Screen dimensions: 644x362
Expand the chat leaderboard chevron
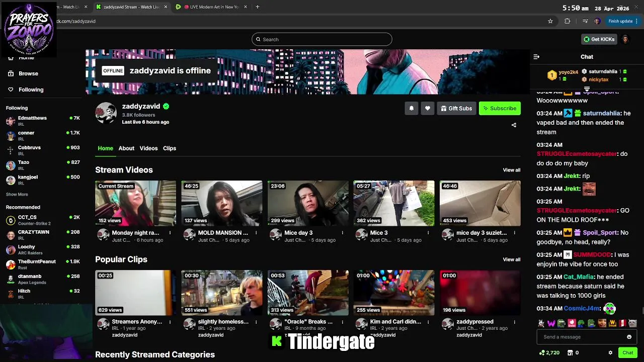tap(587, 89)
